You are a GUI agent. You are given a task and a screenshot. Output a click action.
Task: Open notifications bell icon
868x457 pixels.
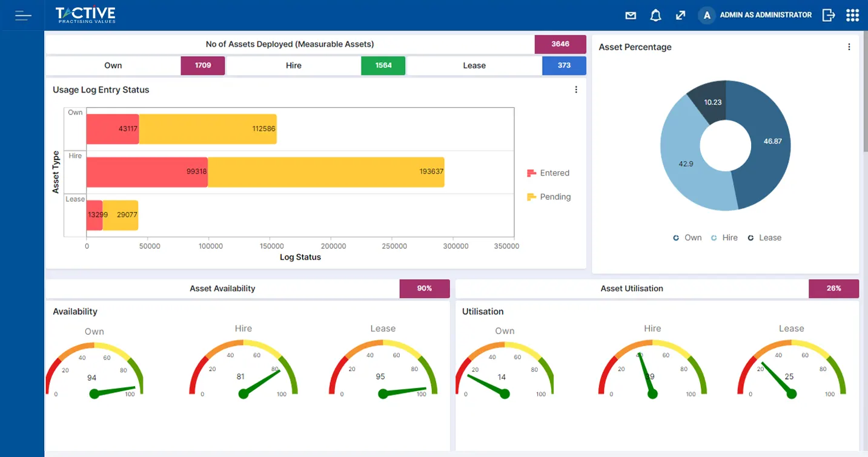tap(655, 16)
